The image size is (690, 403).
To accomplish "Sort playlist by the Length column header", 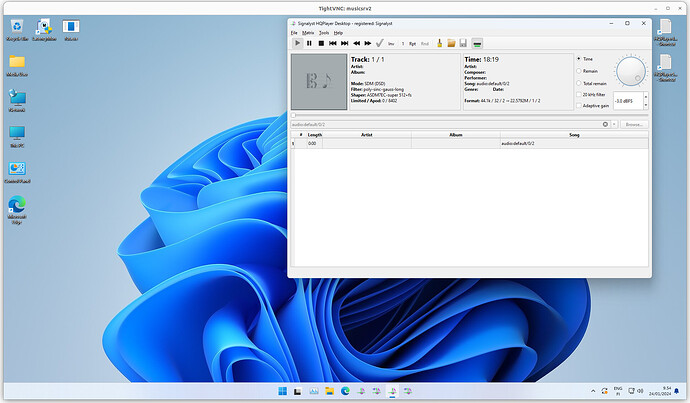I will pyautogui.click(x=315, y=135).
